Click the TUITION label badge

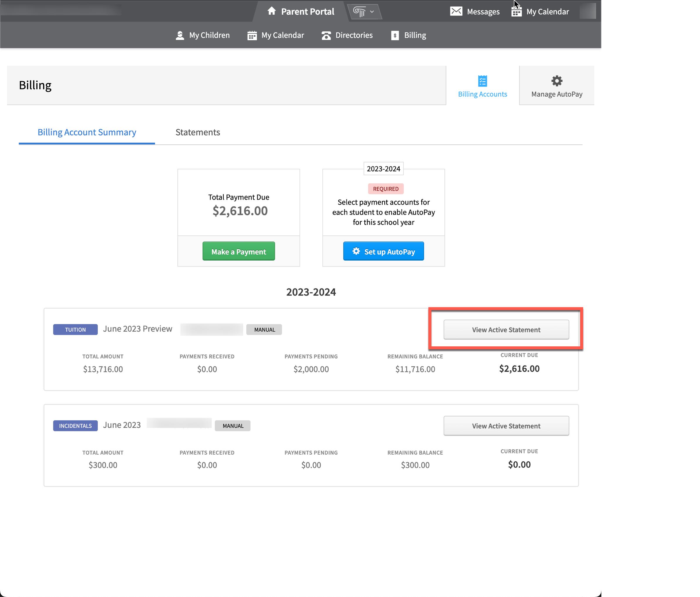[x=75, y=329]
